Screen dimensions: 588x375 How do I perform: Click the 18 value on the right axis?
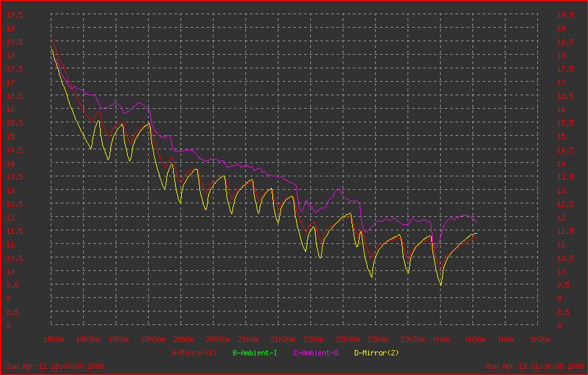[x=562, y=55]
